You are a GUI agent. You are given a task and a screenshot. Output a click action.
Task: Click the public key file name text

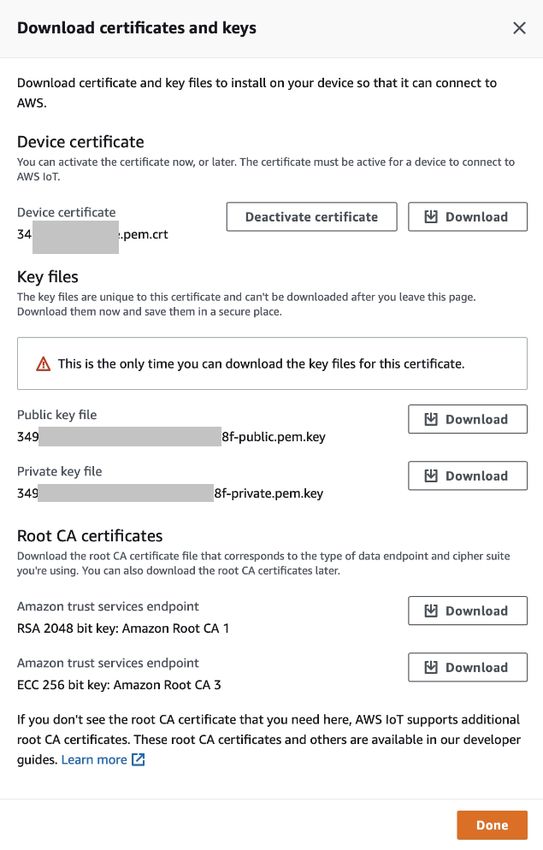click(171, 437)
